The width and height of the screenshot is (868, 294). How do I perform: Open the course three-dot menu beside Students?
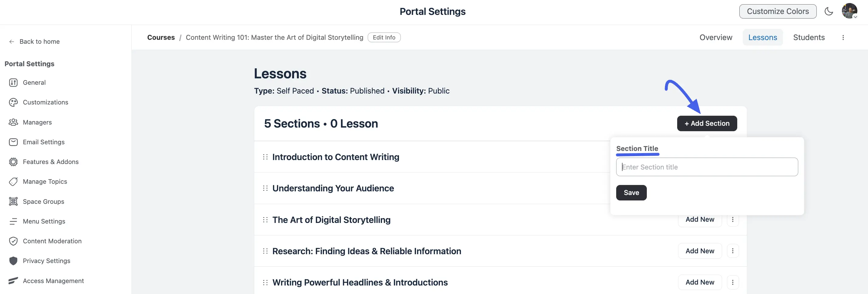tap(843, 37)
